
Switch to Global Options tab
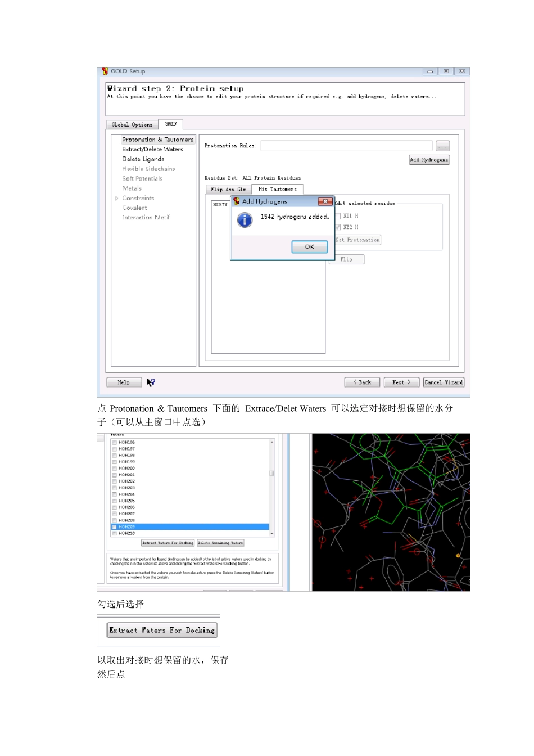pos(132,125)
